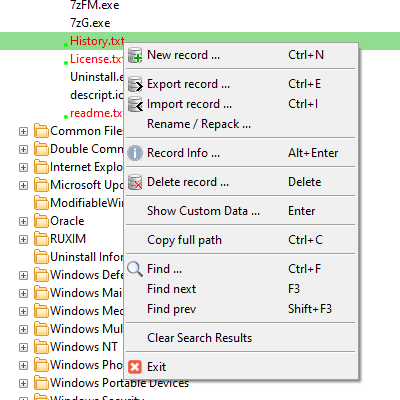Select the Windows Portable Devices folder
The width and height of the screenshot is (400, 400).
point(119,383)
